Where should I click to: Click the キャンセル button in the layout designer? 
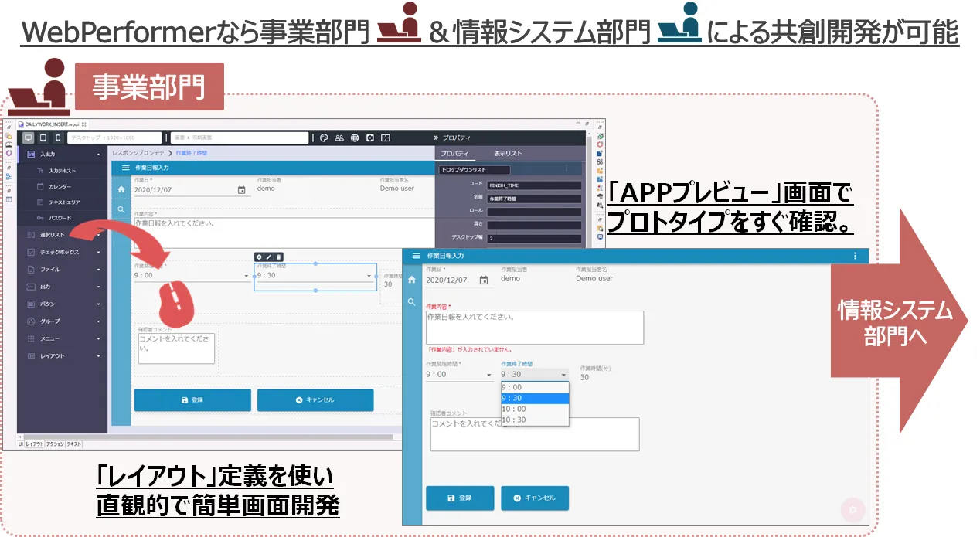(315, 400)
